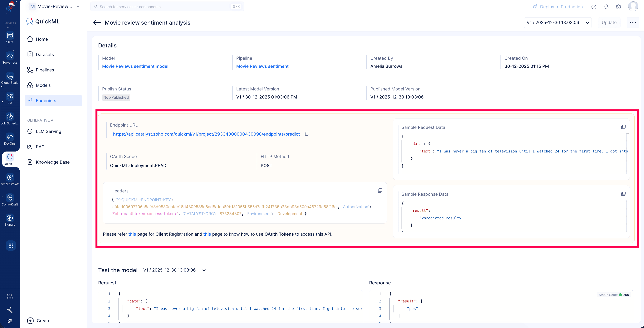Go to QuickML Home
The width and height of the screenshot is (644, 328).
53,39
